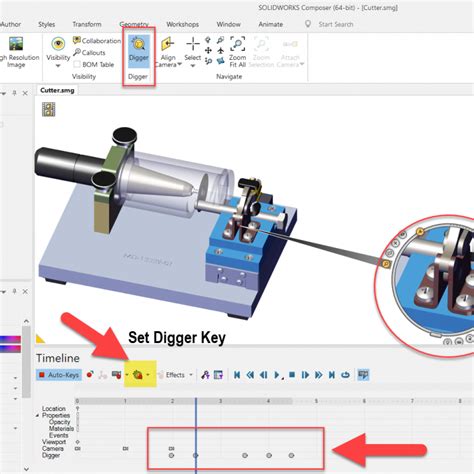
Task: Open the Callouts tool
Action: [x=89, y=52]
